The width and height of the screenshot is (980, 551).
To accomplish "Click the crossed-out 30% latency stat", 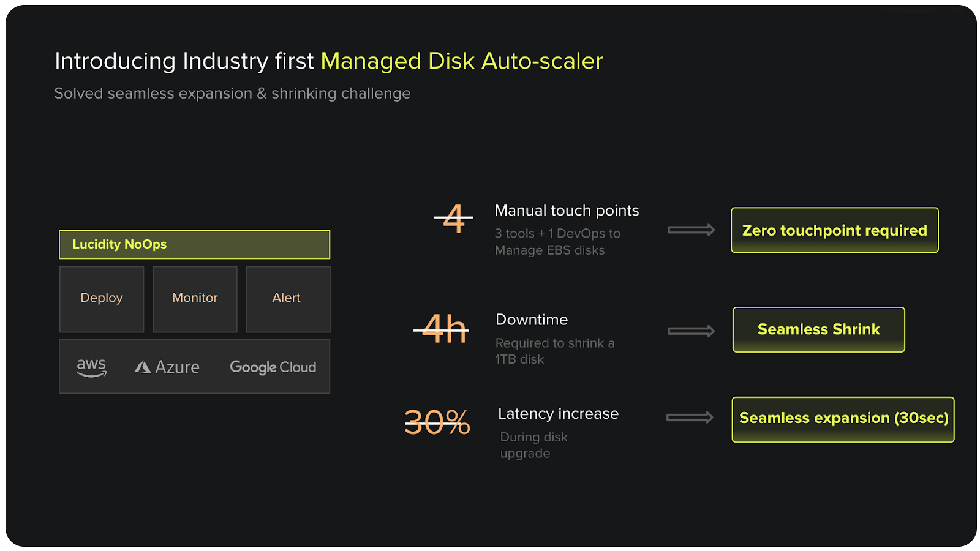I will [x=436, y=422].
